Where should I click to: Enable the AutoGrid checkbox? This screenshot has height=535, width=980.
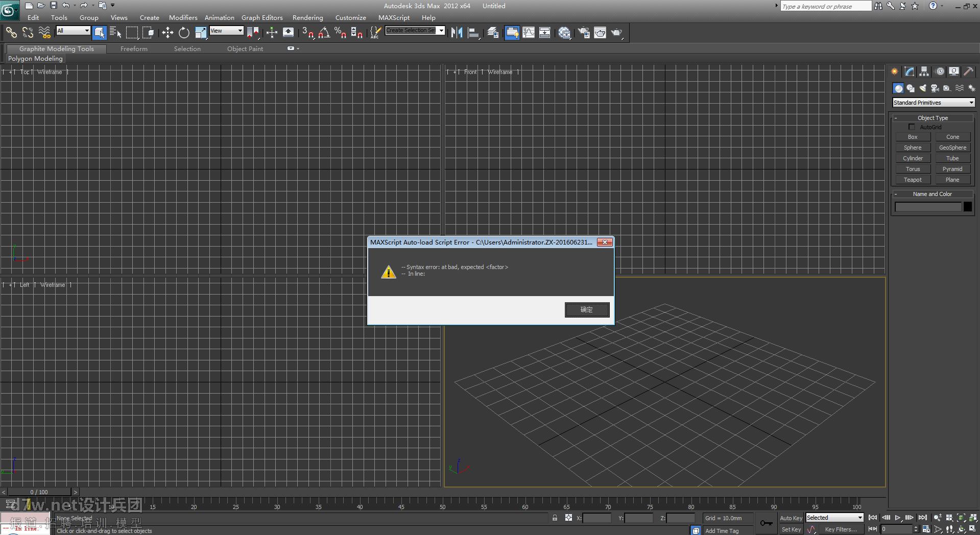[912, 127]
